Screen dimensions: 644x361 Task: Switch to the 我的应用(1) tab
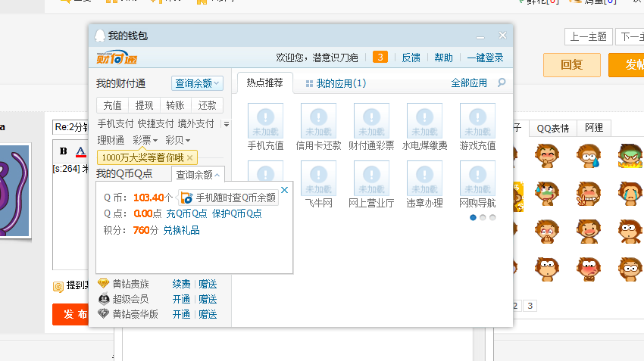(x=336, y=83)
